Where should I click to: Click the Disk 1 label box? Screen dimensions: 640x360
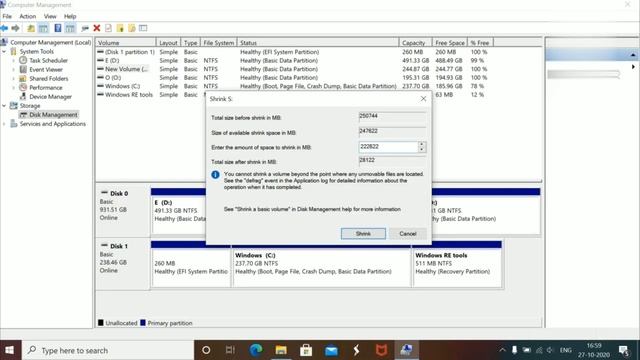pyautogui.click(x=123, y=263)
